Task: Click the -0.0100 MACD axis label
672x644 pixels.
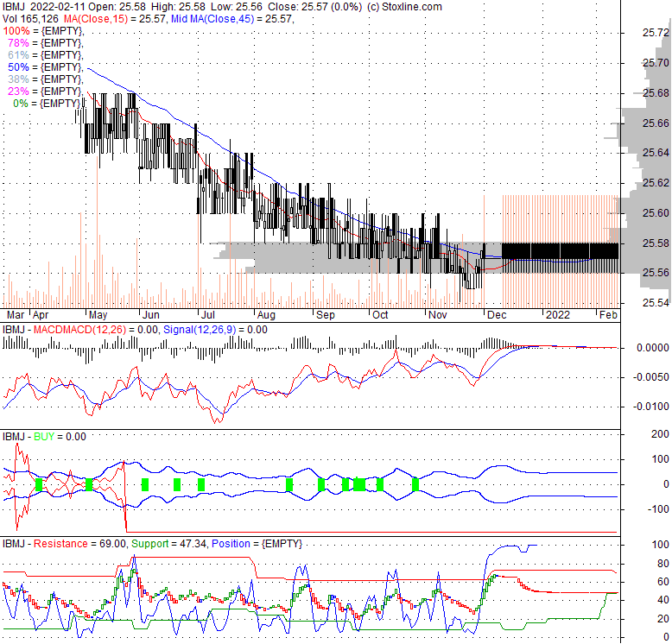Action: pos(651,406)
